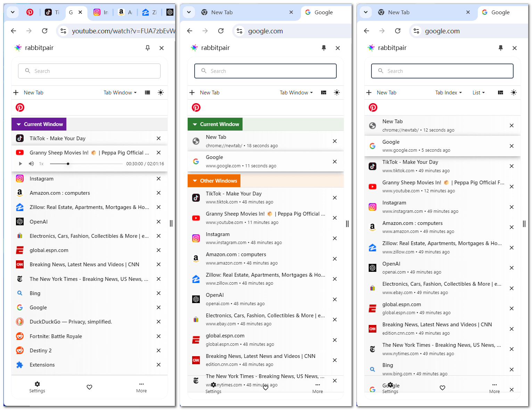Open Settings at bottom of left panel
The height and width of the screenshot is (410, 532).
(37, 387)
